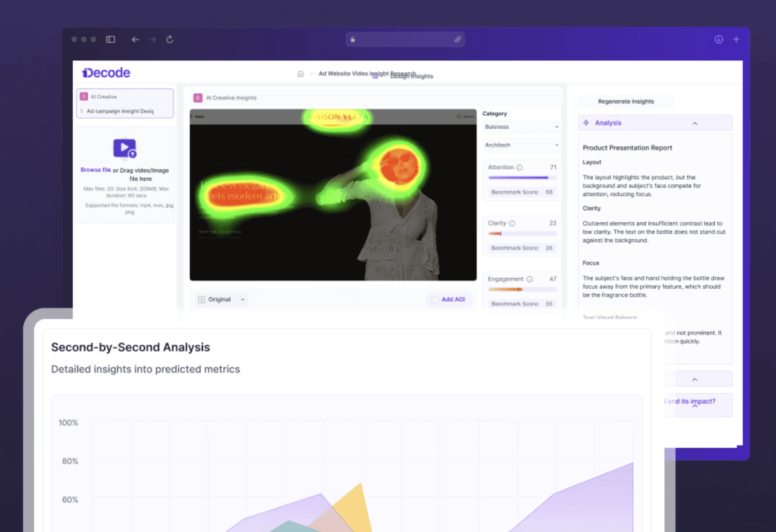This screenshot has width=776, height=532.
Task: Click the browser forward arrow
Action: point(153,39)
